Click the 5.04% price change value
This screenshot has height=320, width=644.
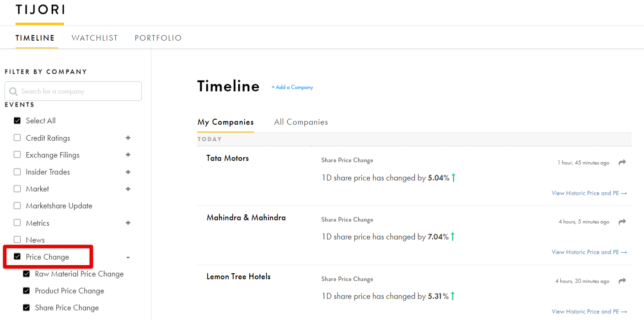(439, 178)
